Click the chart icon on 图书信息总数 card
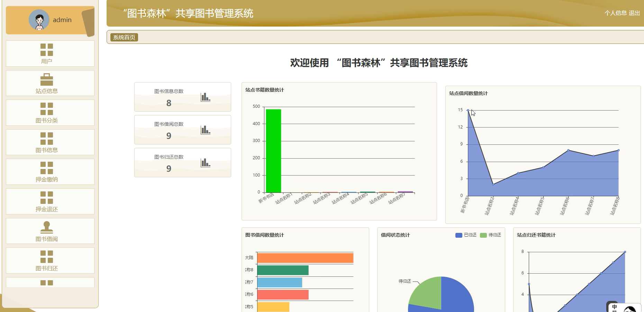The image size is (644, 312). click(x=205, y=97)
